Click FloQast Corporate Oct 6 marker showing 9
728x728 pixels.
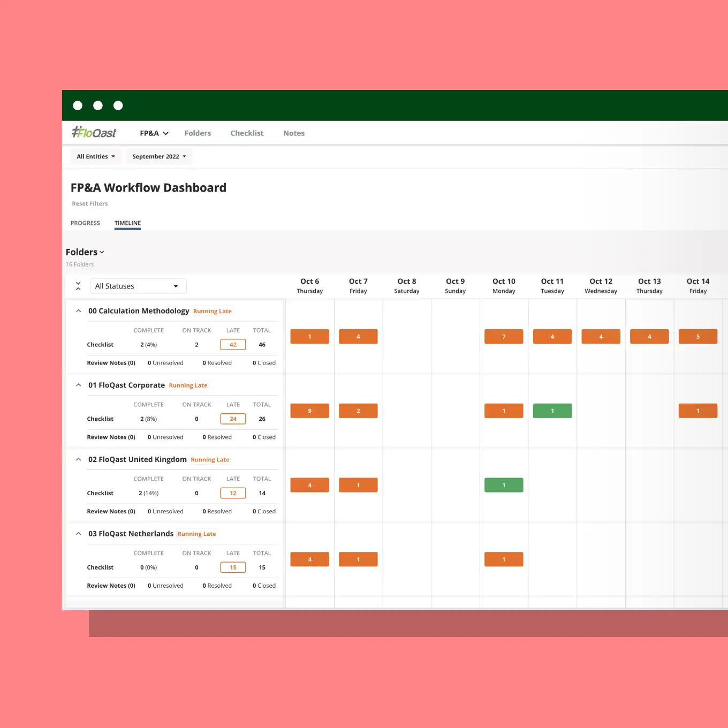pos(309,411)
